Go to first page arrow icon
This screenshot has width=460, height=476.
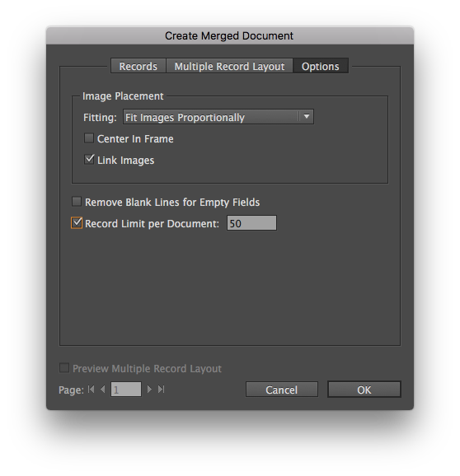91,390
